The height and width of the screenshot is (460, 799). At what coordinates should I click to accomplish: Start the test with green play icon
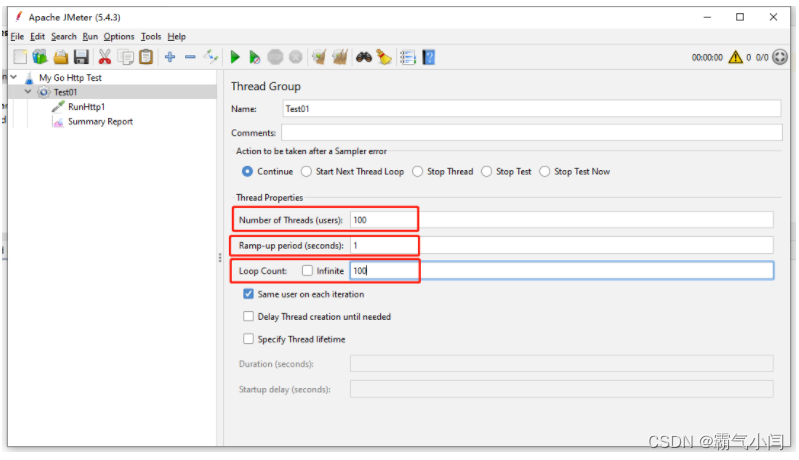point(235,57)
